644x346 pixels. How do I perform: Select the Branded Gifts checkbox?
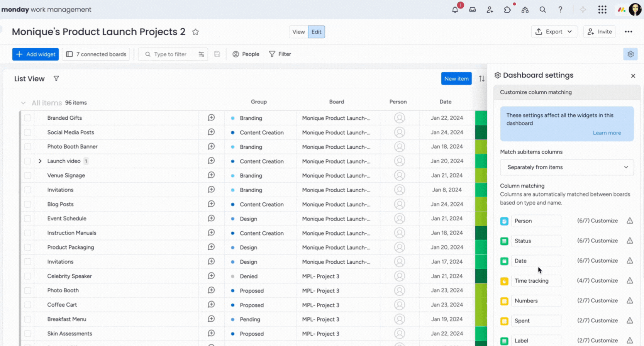28,118
